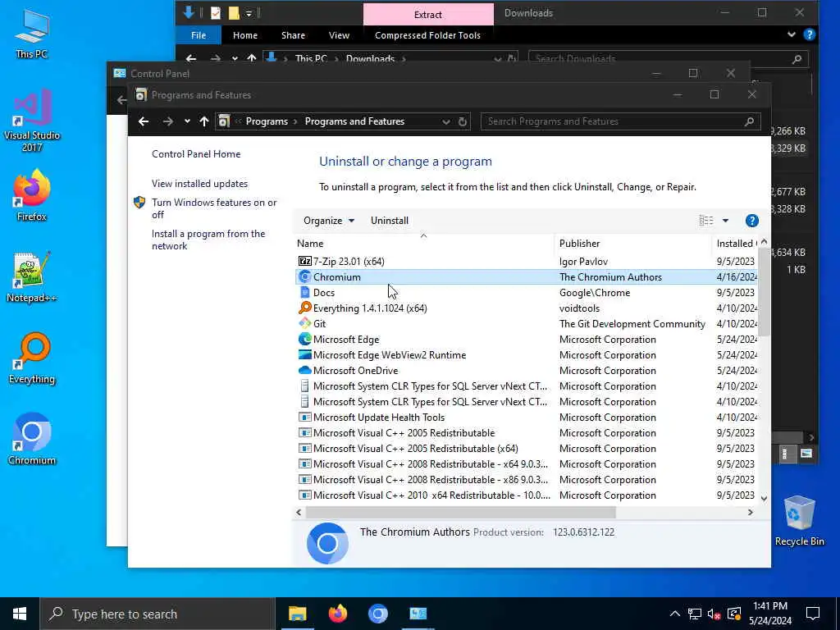The image size is (840, 630).
Task: Click the taskbar search box
Action: point(157,614)
